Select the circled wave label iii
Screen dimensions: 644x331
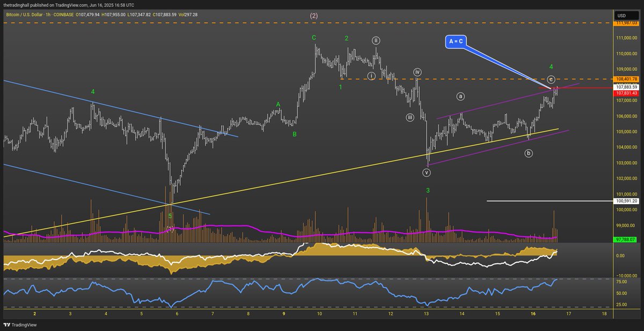tap(409, 117)
